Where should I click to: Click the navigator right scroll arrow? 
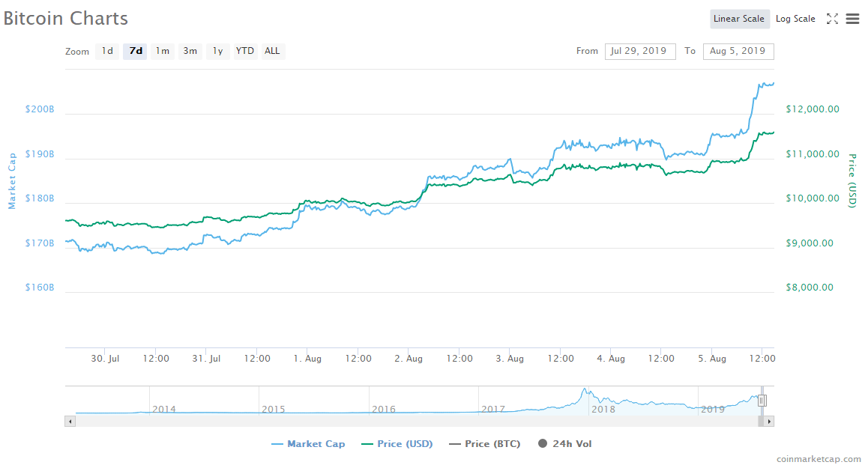coord(769,422)
